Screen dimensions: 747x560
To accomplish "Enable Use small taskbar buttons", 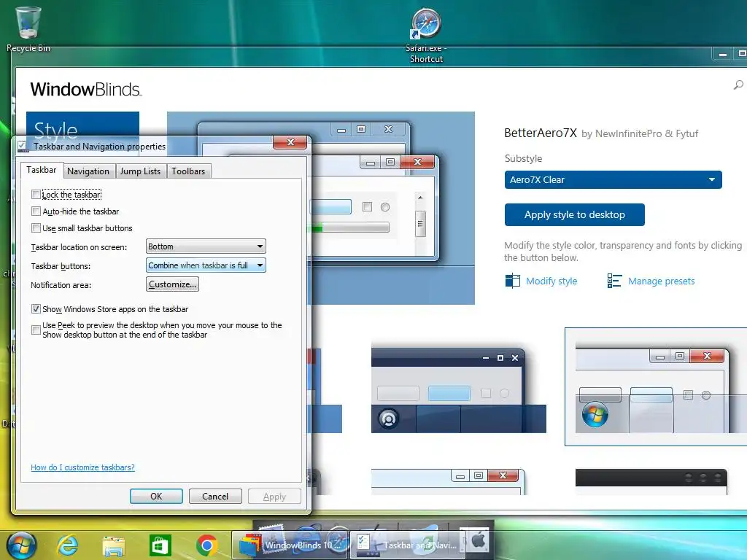I will click(36, 227).
